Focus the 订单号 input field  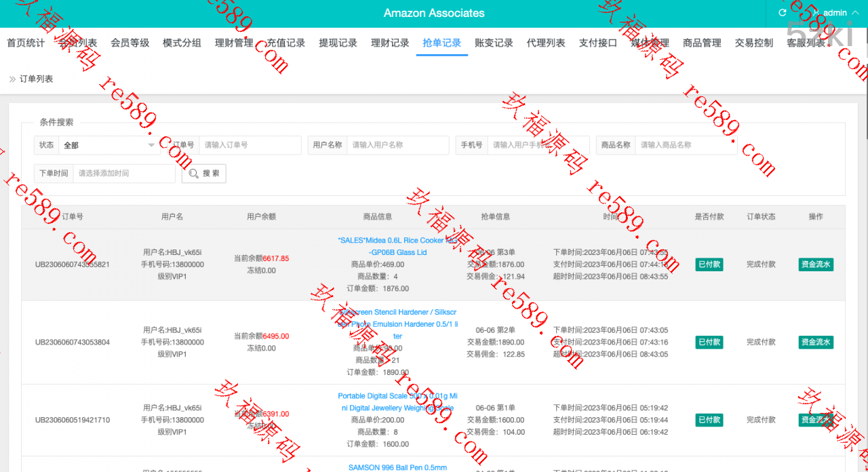[x=250, y=145]
